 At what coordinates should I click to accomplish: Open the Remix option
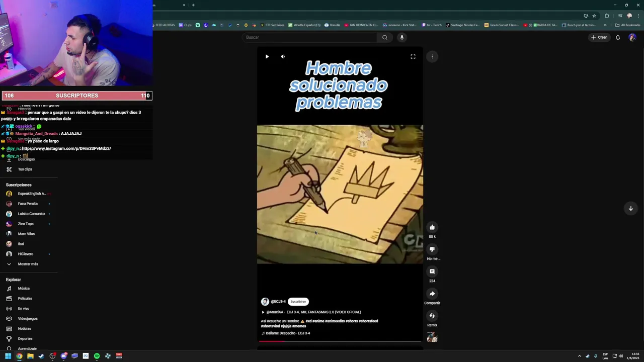[x=432, y=316]
